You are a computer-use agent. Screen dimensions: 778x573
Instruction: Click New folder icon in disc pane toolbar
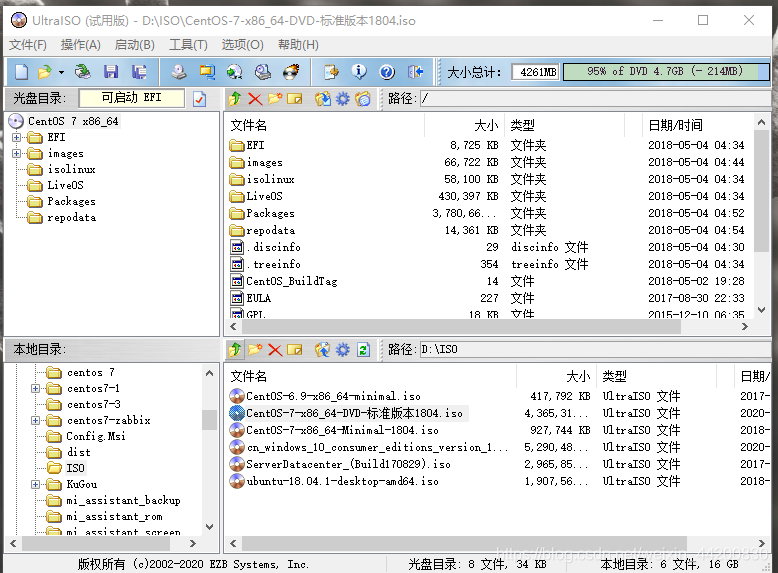tap(275, 99)
